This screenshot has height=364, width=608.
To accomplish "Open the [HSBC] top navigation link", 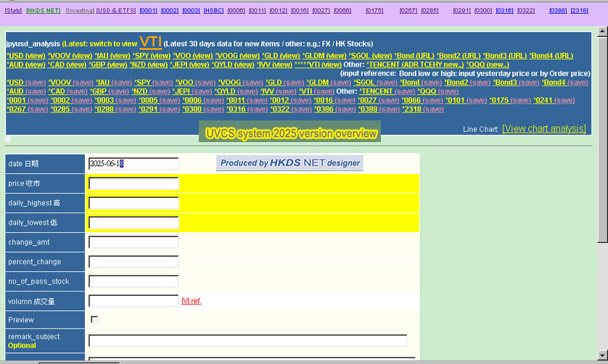I will tap(213, 10).
